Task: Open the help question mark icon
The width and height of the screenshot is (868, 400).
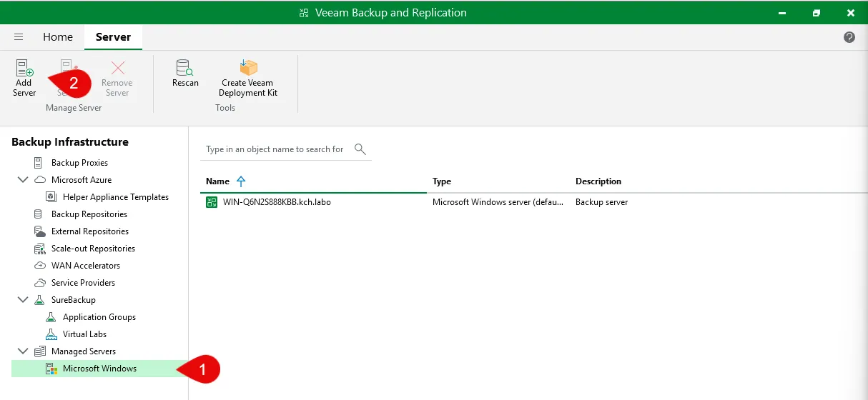Action: click(x=849, y=37)
